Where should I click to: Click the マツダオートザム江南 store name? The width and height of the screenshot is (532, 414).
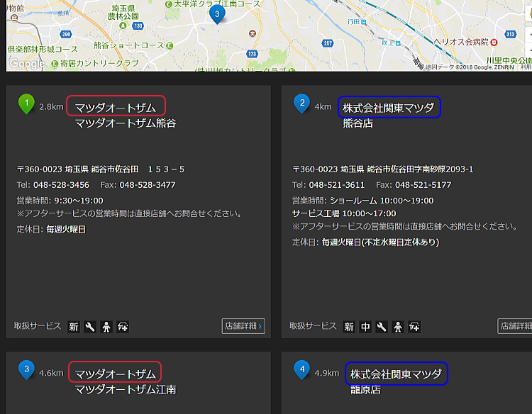tap(126, 389)
